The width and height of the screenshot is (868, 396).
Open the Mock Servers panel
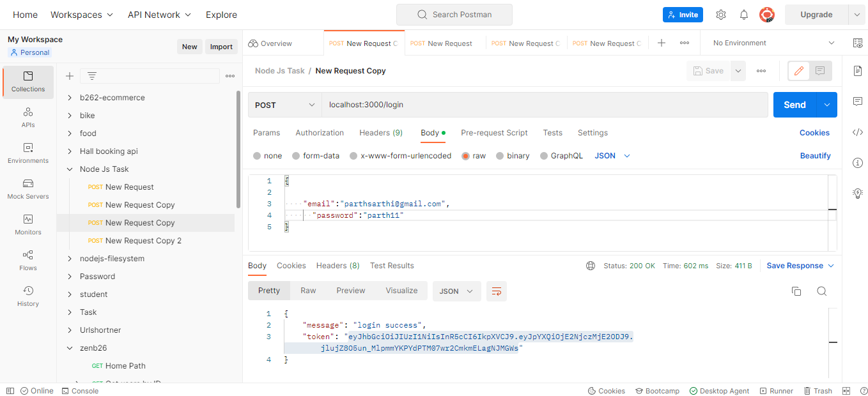click(x=27, y=190)
